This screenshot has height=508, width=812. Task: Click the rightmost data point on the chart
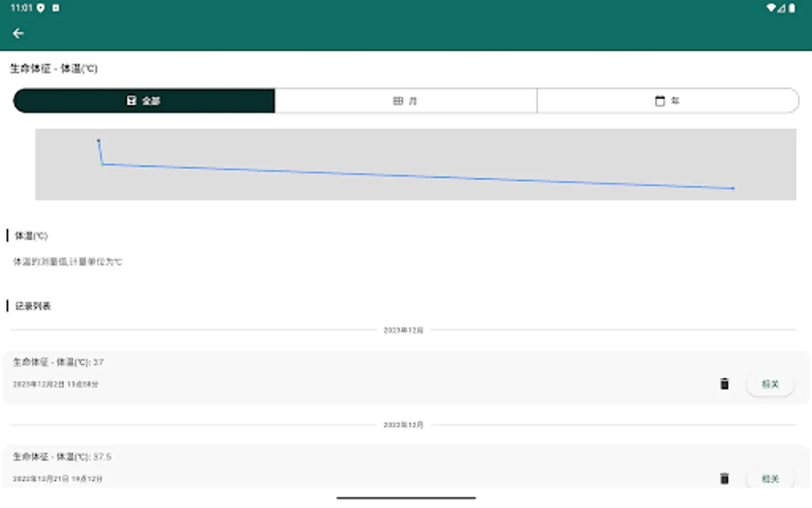[x=733, y=189]
